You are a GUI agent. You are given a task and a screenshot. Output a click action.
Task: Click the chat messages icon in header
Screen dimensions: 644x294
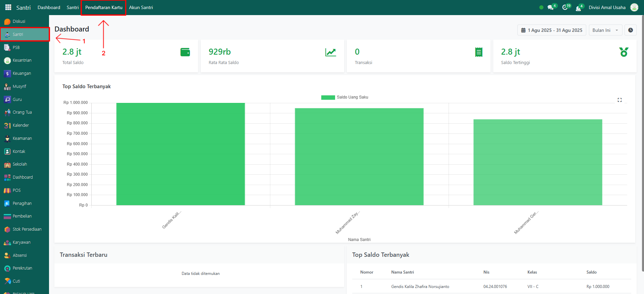tap(550, 7)
